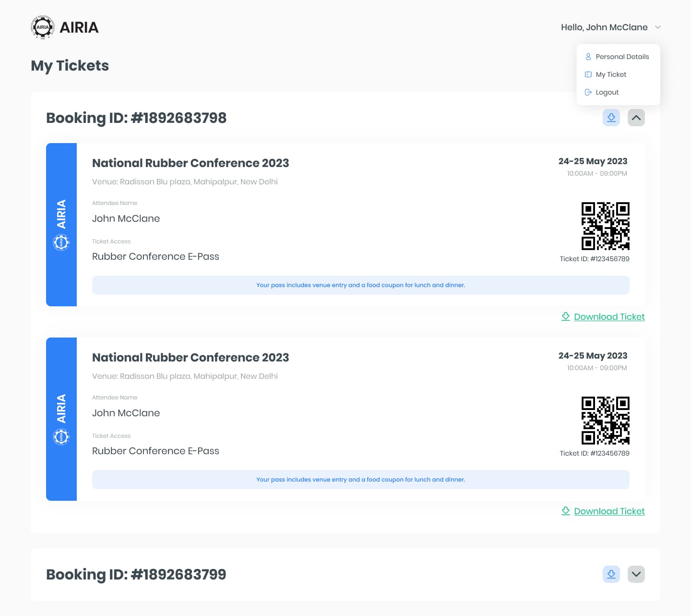Image resolution: width=691 pixels, height=616 pixels.
Task: Click download icon beside first Download Ticket
Action: (566, 316)
